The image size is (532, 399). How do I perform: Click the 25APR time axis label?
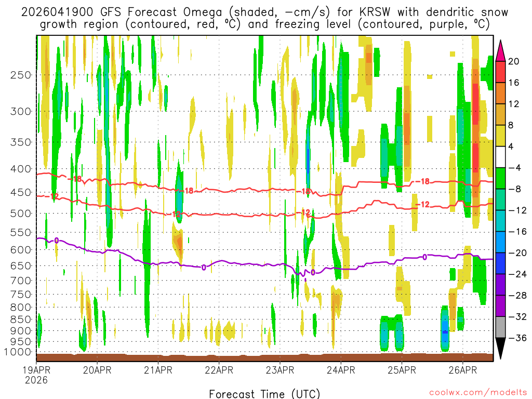402,370
